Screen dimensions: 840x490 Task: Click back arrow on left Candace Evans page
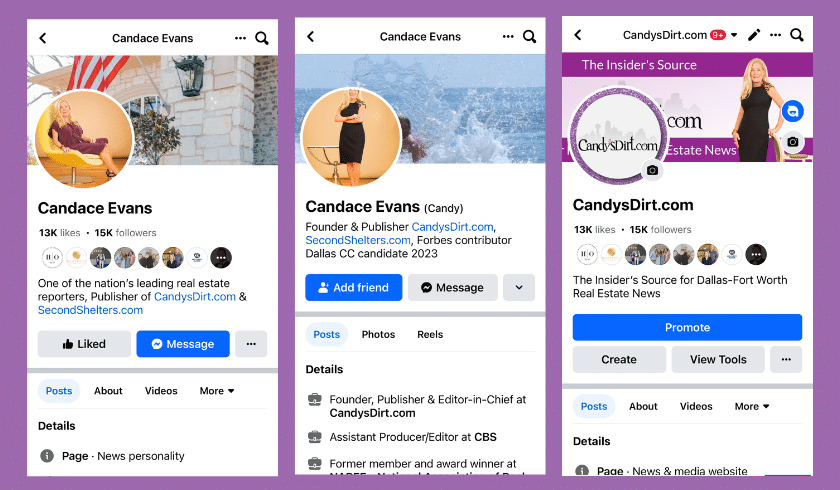[x=43, y=38]
